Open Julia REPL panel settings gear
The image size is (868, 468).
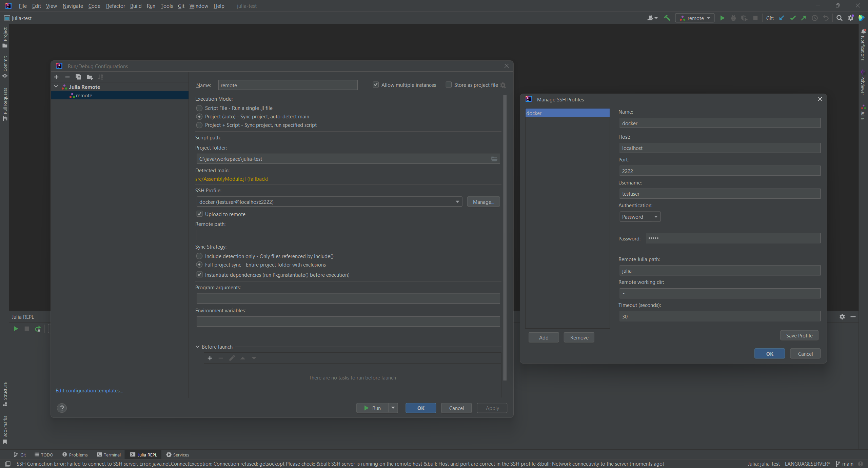coord(842,317)
